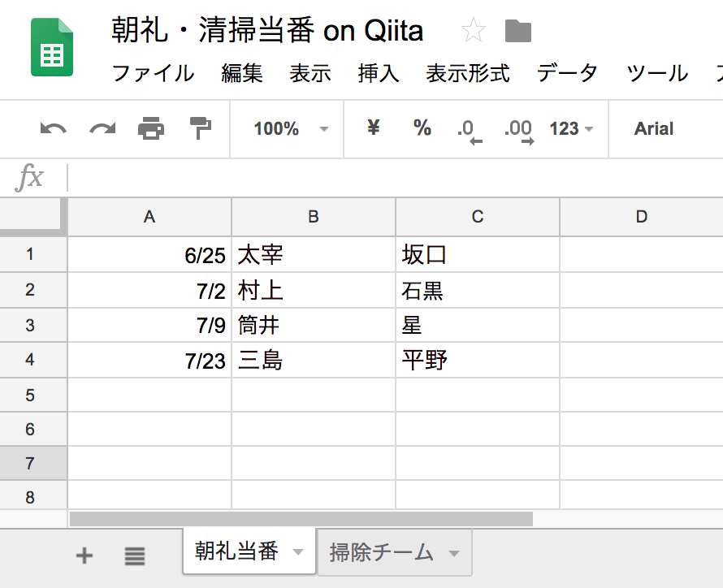Click inside the fx formula bar
Image resolution: width=723 pixels, height=588 pixels.
[x=325, y=178]
